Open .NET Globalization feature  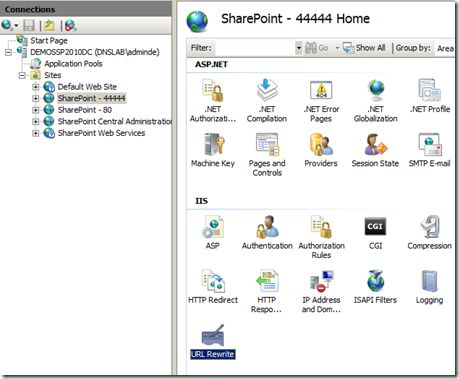pyautogui.click(x=375, y=100)
